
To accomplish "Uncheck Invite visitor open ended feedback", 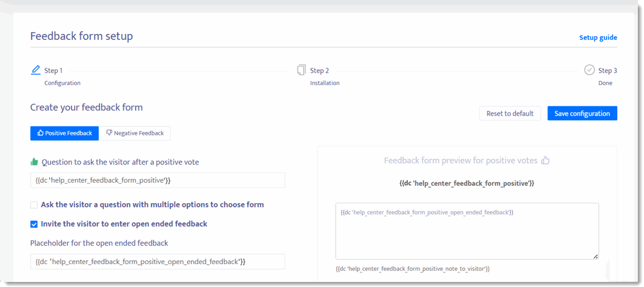I will [x=34, y=224].
